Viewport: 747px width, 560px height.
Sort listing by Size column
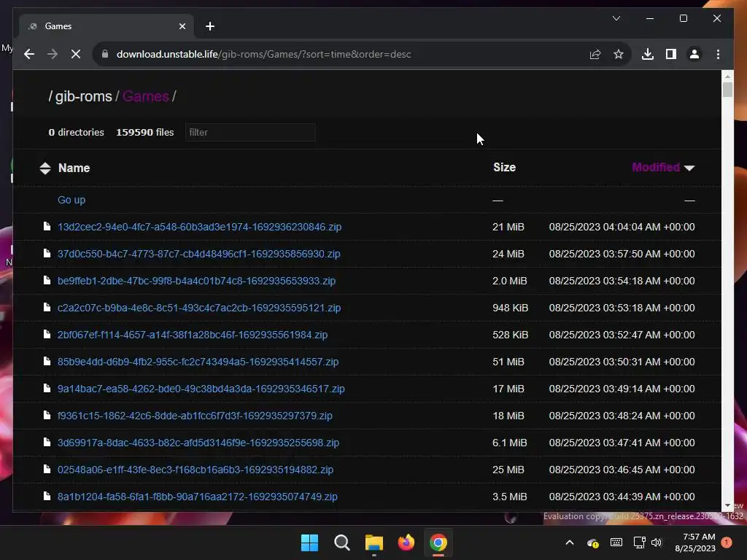(x=504, y=167)
